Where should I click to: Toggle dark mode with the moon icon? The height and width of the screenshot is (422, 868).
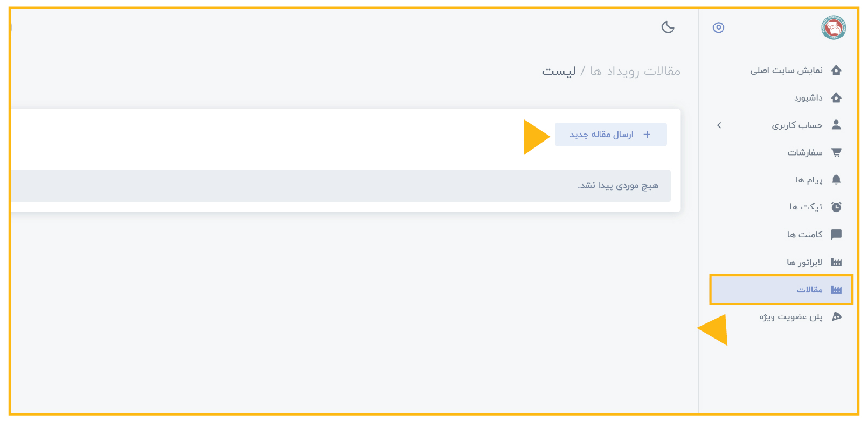click(x=668, y=27)
